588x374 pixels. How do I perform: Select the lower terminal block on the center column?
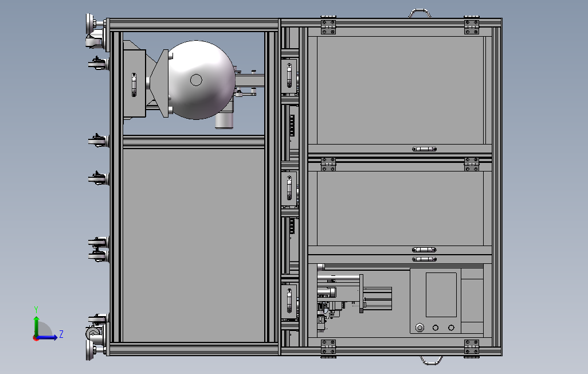[292, 225]
